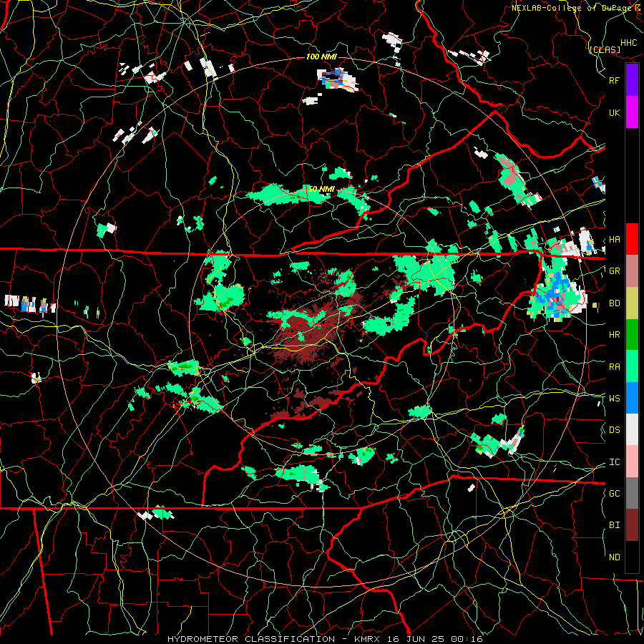The height and width of the screenshot is (644, 644).
Task: Click the "50 NMI" range ring label
Action: click(x=321, y=189)
